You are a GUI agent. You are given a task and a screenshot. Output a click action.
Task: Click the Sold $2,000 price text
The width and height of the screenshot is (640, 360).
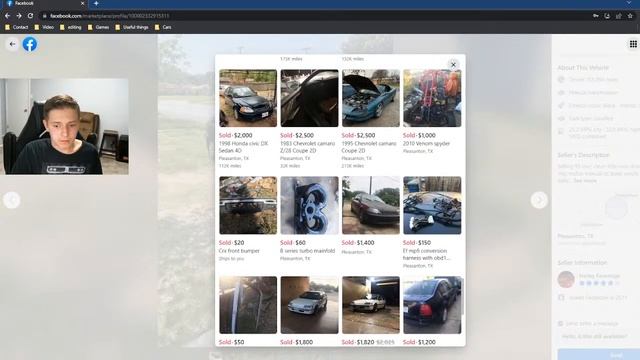point(235,135)
